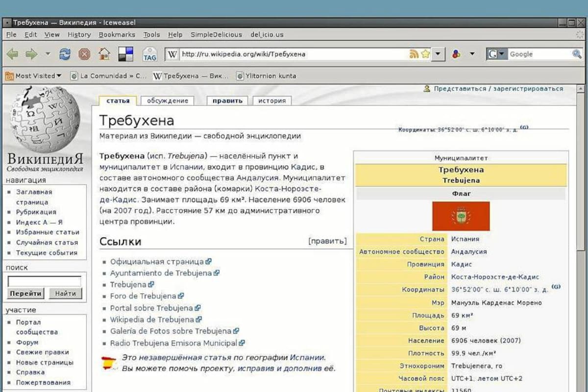This screenshot has width=588, height=392.
Task: Open the File menu
Action: [x=11, y=34]
